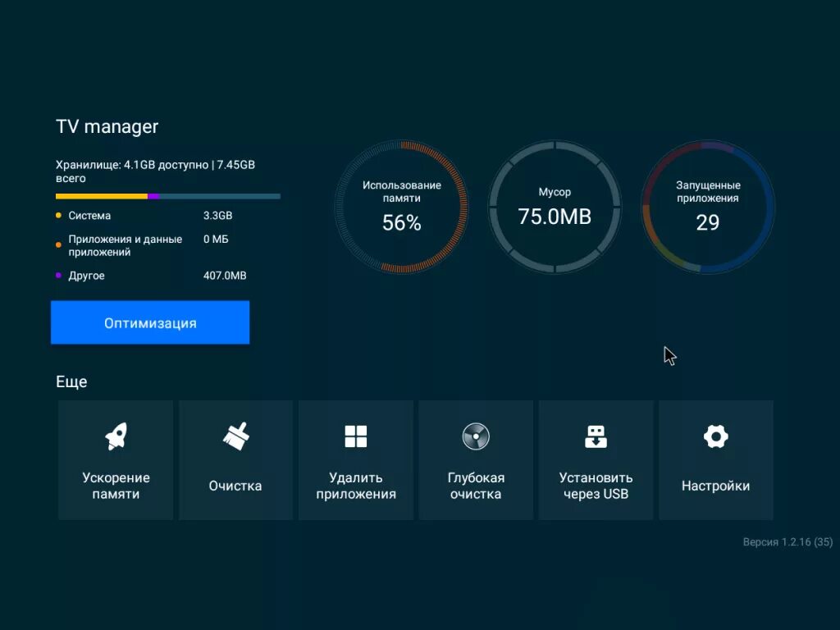The image size is (840, 630).
Task: Open the Ускорение памяти tile label
Action: click(x=116, y=486)
